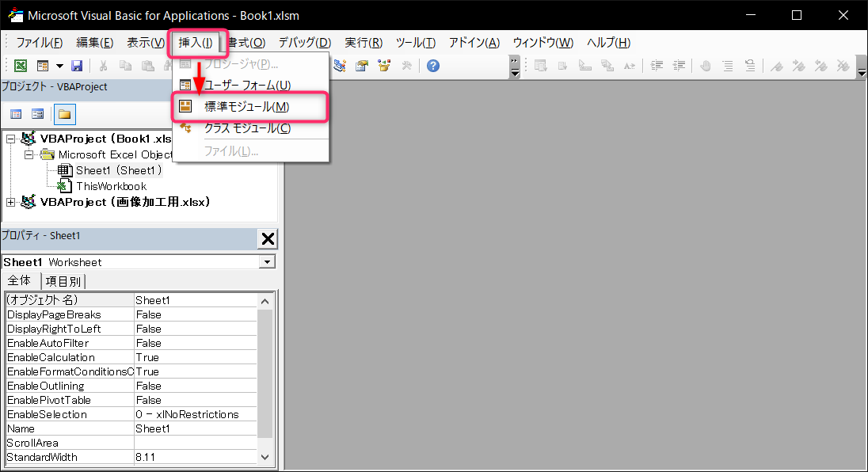The image size is (868, 472).
Task: Select ThisWorkbook in project tree
Action: pos(111,186)
